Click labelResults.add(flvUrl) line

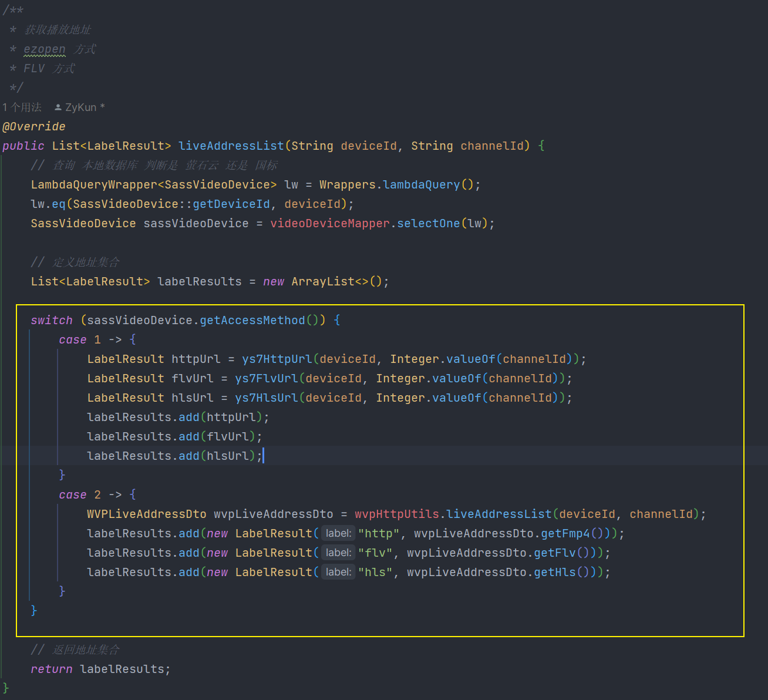[174, 436]
